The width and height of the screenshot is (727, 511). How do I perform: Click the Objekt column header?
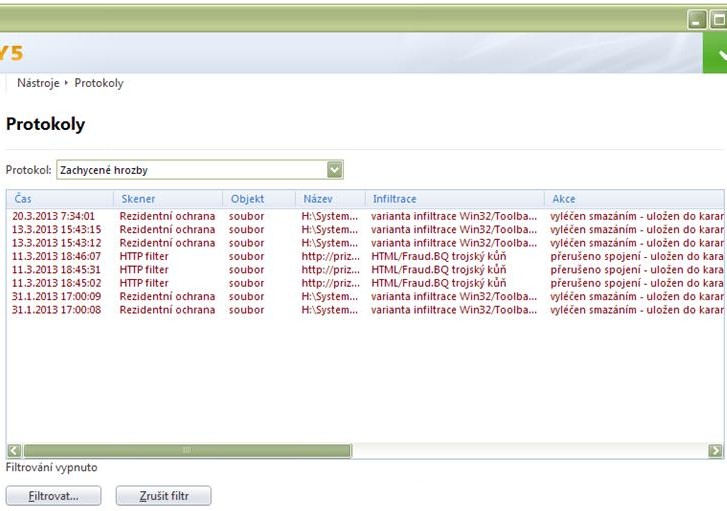point(247,199)
